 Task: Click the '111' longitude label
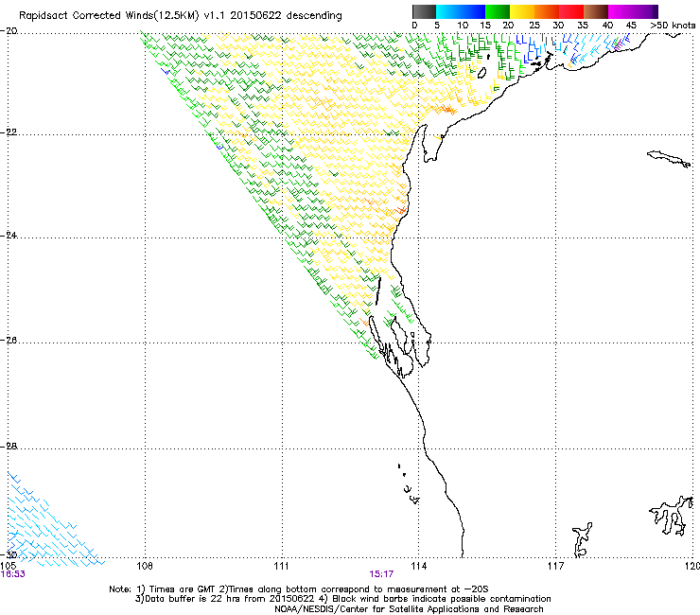[281, 567]
